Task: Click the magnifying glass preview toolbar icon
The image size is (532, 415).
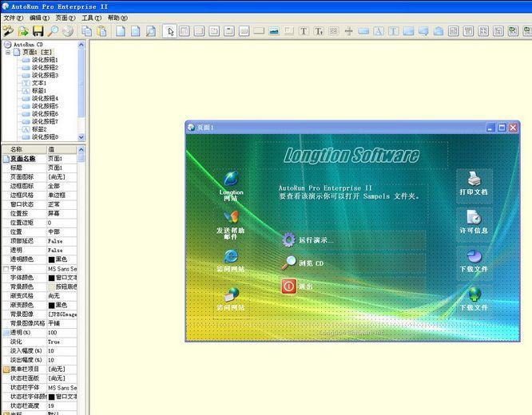Action: tap(53, 31)
